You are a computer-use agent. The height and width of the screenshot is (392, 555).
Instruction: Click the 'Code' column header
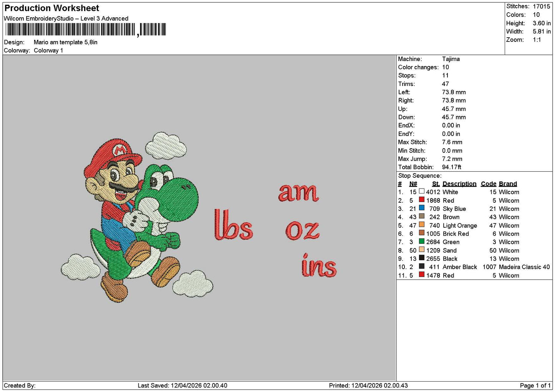[x=489, y=184]
